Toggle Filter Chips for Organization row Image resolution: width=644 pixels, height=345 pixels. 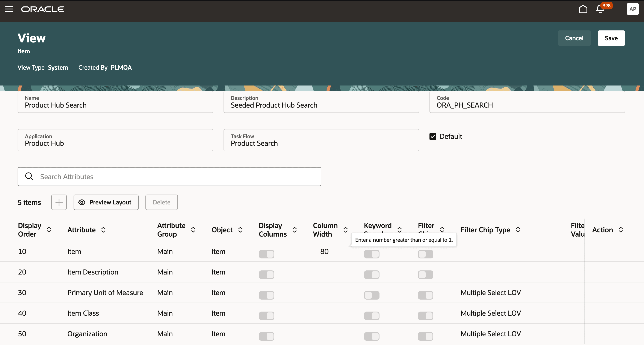425,336
